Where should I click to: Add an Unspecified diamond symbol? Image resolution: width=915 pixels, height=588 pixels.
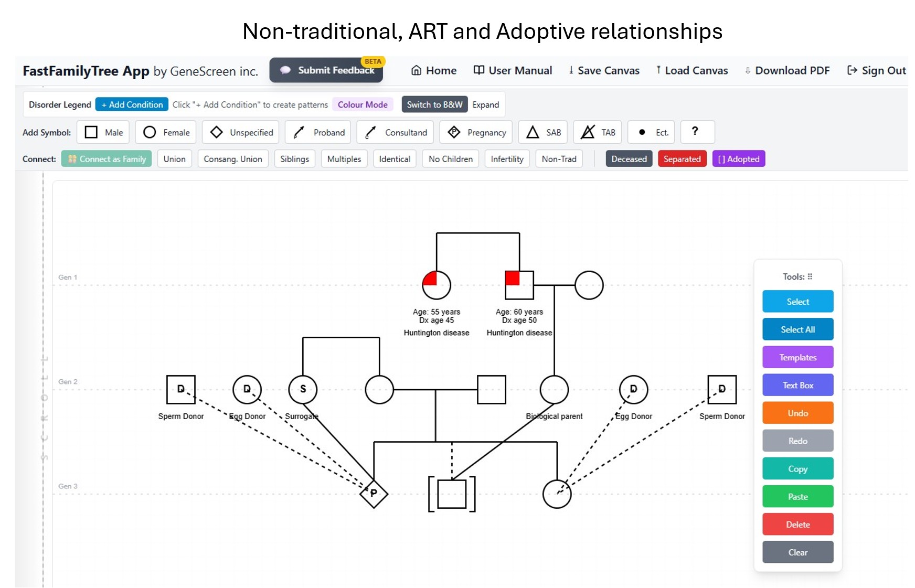(x=241, y=132)
